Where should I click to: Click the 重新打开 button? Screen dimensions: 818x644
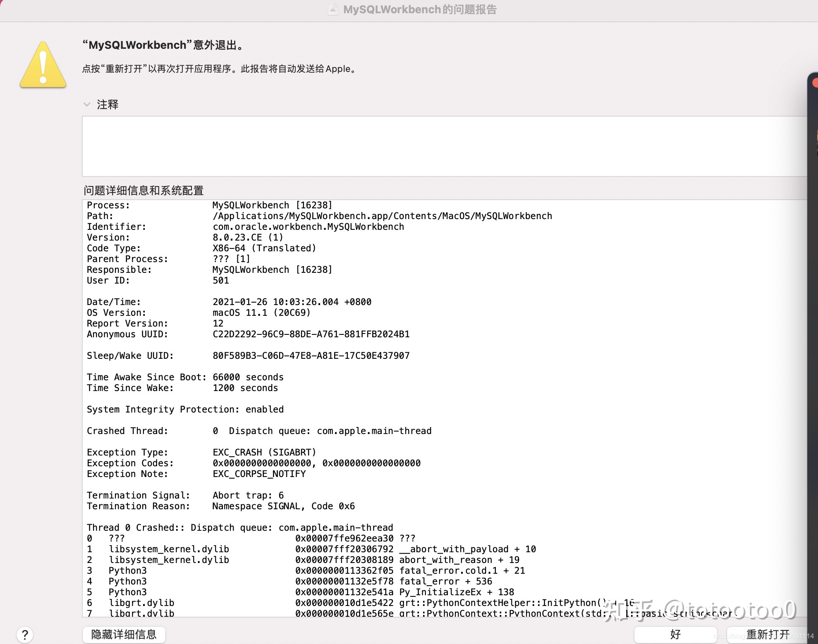pos(768,634)
